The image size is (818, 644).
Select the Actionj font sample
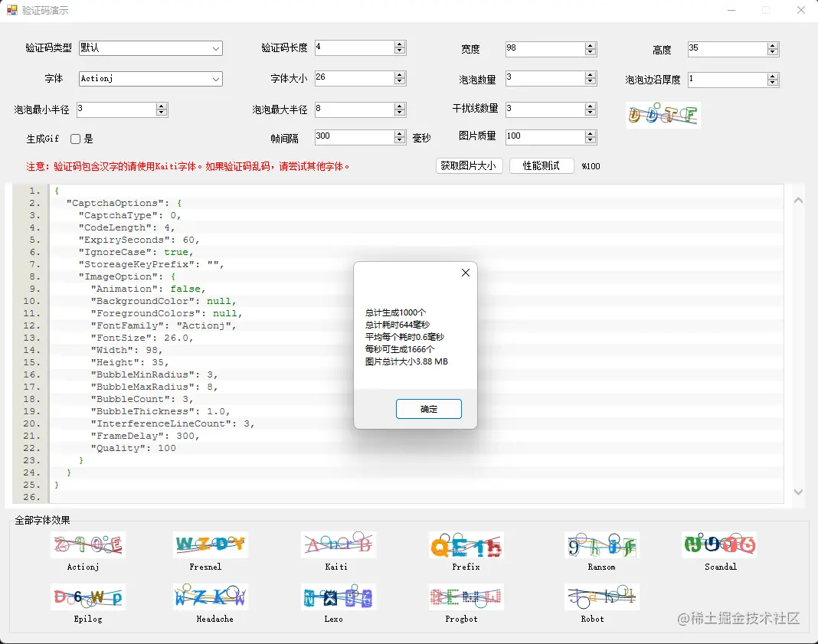point(87,544)
